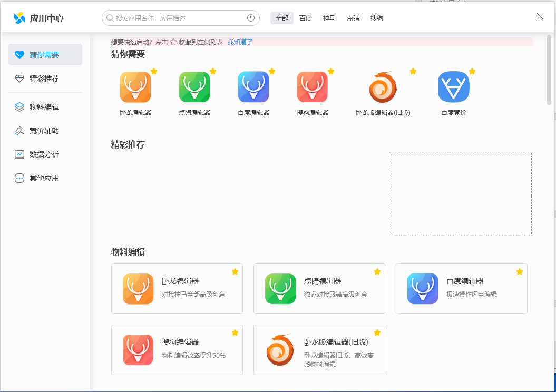Click the 应用中心 logo icon
Screen dimensions: 556x392
click(19, 18)
